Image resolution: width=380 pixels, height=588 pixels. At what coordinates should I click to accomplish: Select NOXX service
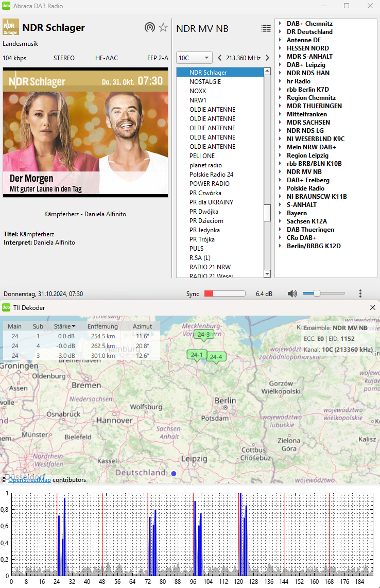tap(220, 91)
